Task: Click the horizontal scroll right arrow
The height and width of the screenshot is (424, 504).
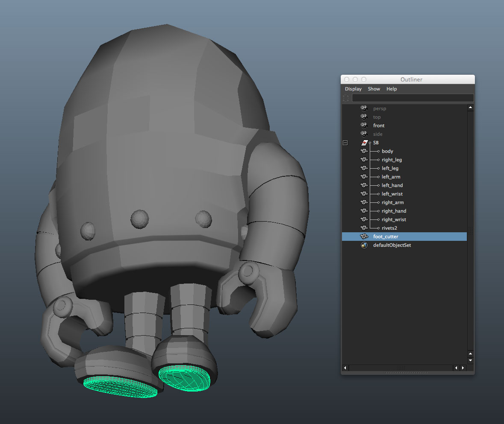Action: [463, 368]
